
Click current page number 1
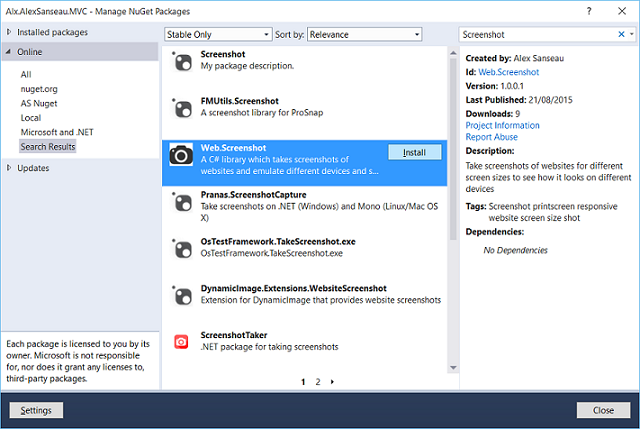point(303,382)
